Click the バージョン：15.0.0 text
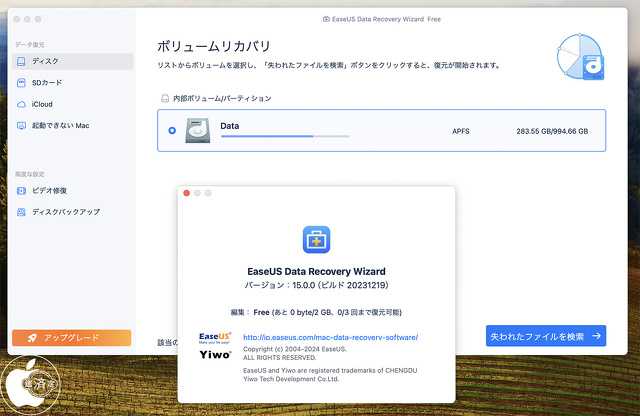 316,285
